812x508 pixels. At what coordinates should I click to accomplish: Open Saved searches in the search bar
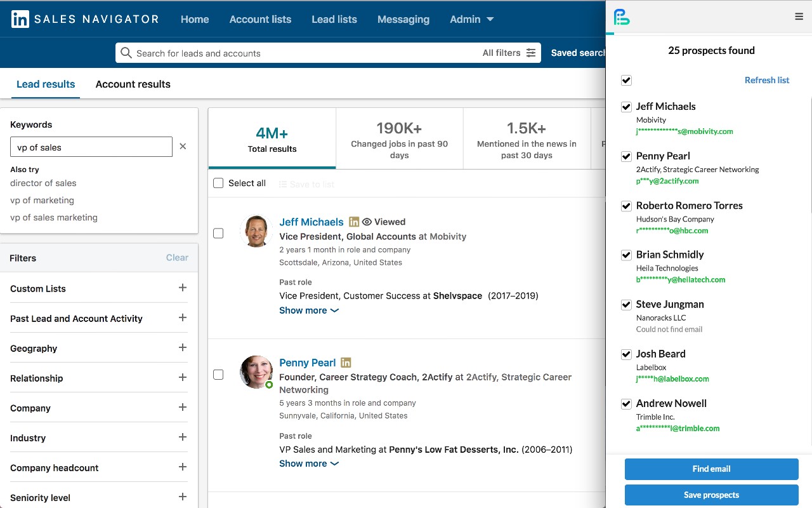(578, 53)
